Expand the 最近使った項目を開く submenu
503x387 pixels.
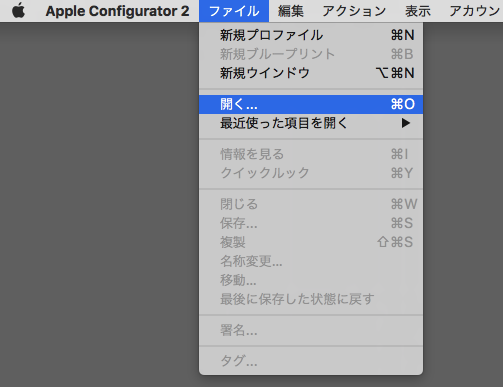pyautogui.click(x=311, y=123)
